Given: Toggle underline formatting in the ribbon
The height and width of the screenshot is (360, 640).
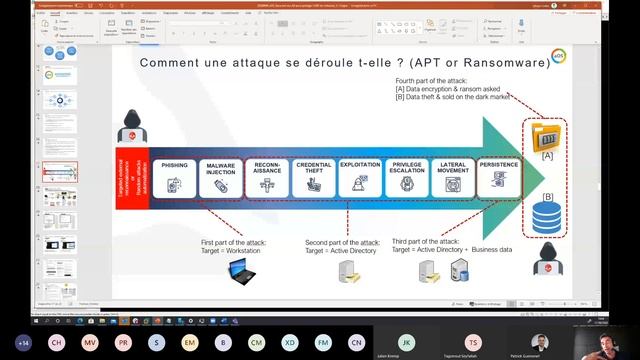Looking at the screenshot, I should point(193,33).
